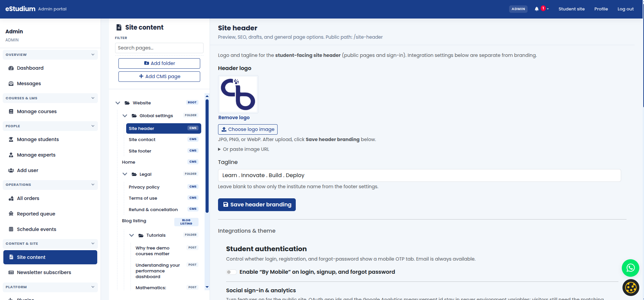Screen dimensions: 644x300
Task: Enable the By Mobile login toggle
Action: tap(231, 272)
